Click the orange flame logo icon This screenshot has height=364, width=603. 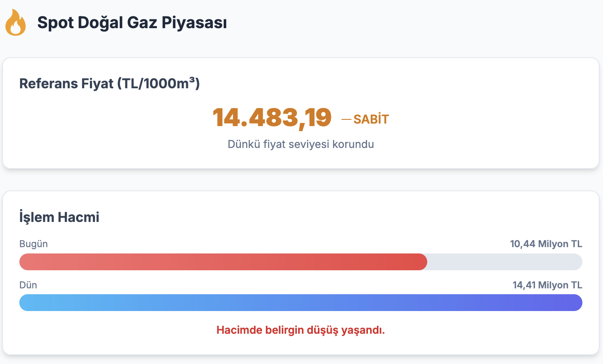pyautogui.click(x=16, y=23)
